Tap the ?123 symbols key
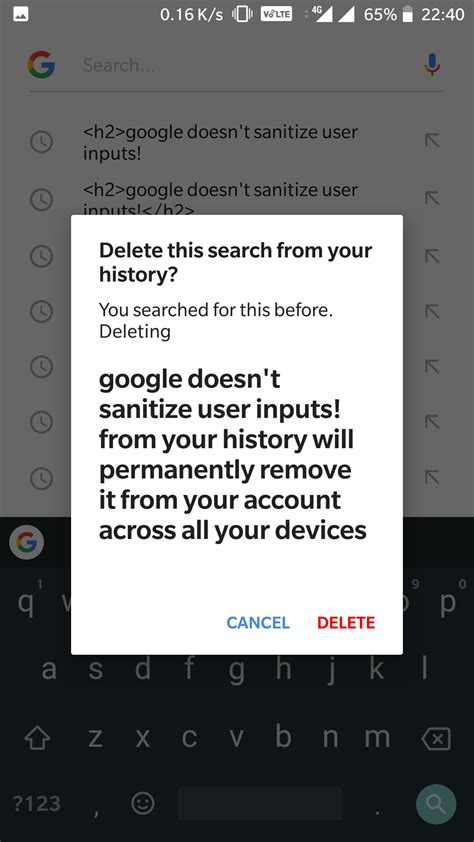 tap(37, 804)
